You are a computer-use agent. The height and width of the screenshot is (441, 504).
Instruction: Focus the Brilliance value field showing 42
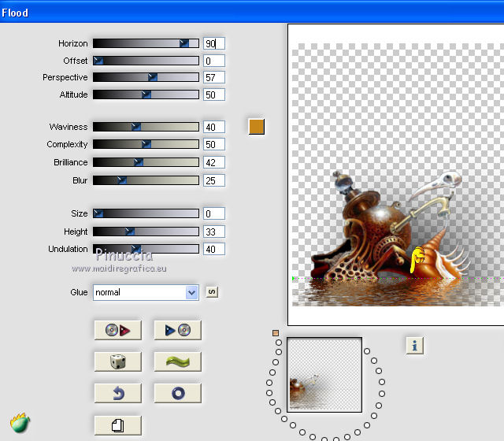click(214, 162)
